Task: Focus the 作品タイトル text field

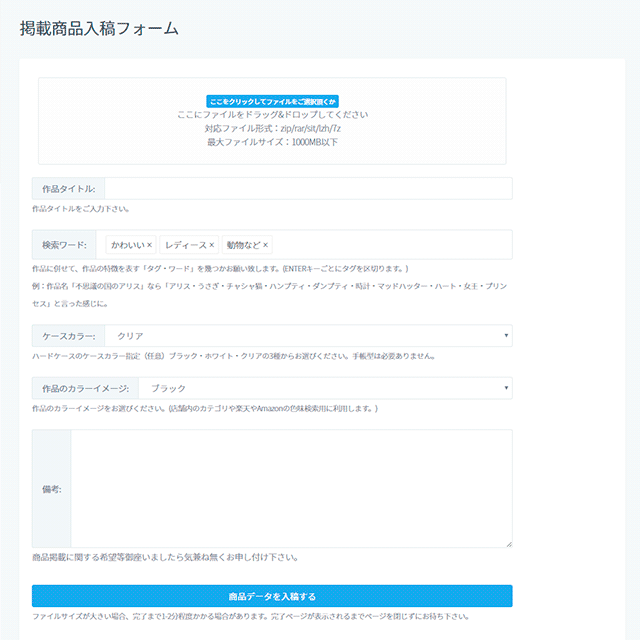Action: [x=308, y=189]
